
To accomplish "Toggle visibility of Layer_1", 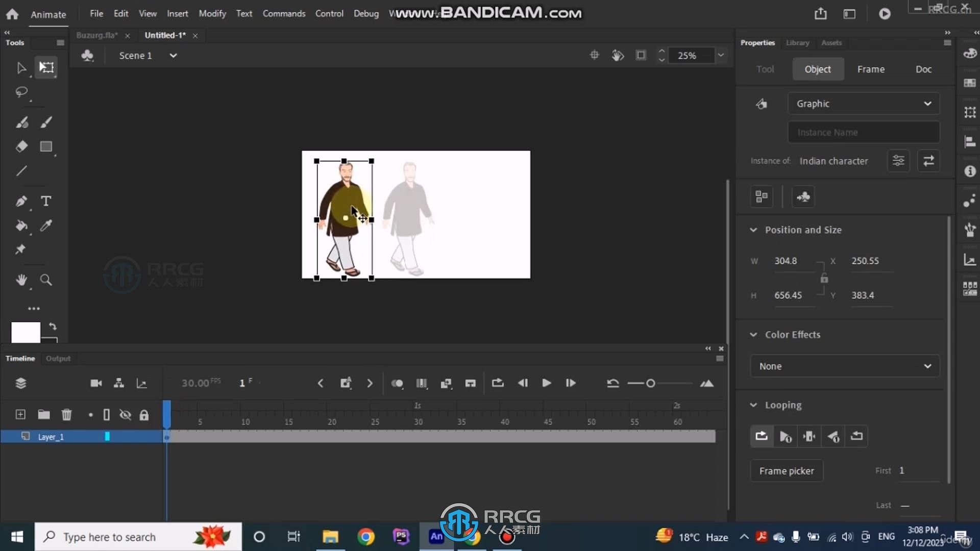I will (x=125, y=437).
